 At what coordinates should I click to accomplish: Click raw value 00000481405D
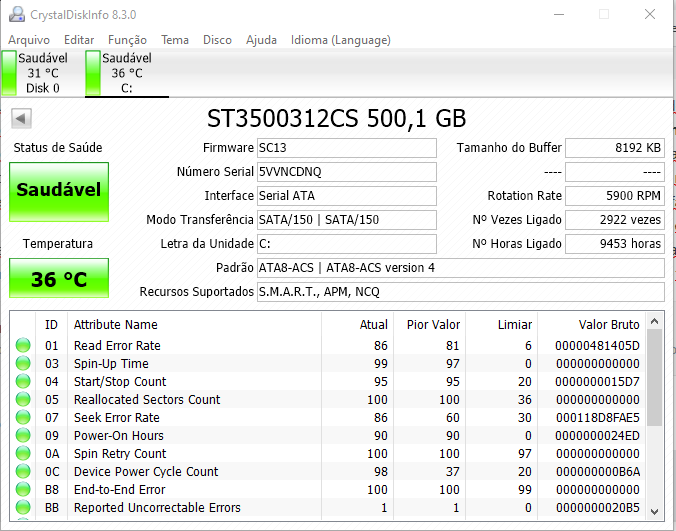pyautogui.click(x=598, y=346)
